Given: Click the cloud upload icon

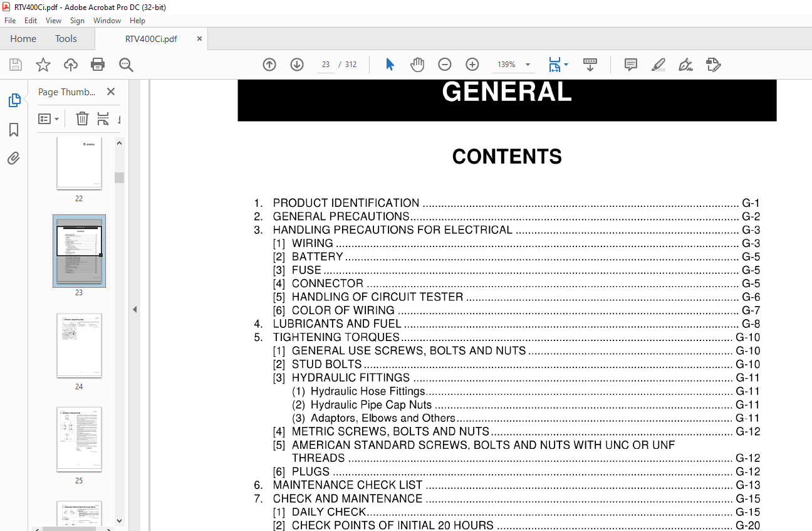Looking at the screenshot, I should tap(71, 65).
